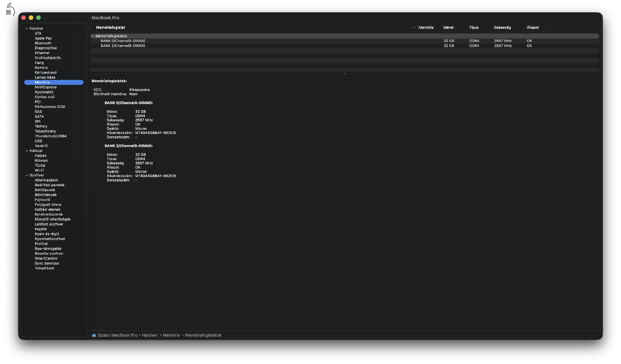Select NVMExpress in the sidebar

(x=46, y=87)
